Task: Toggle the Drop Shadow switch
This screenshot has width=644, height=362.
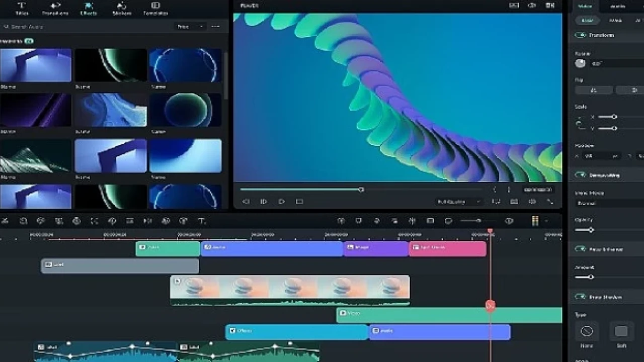Action: (x=581, y=297)
